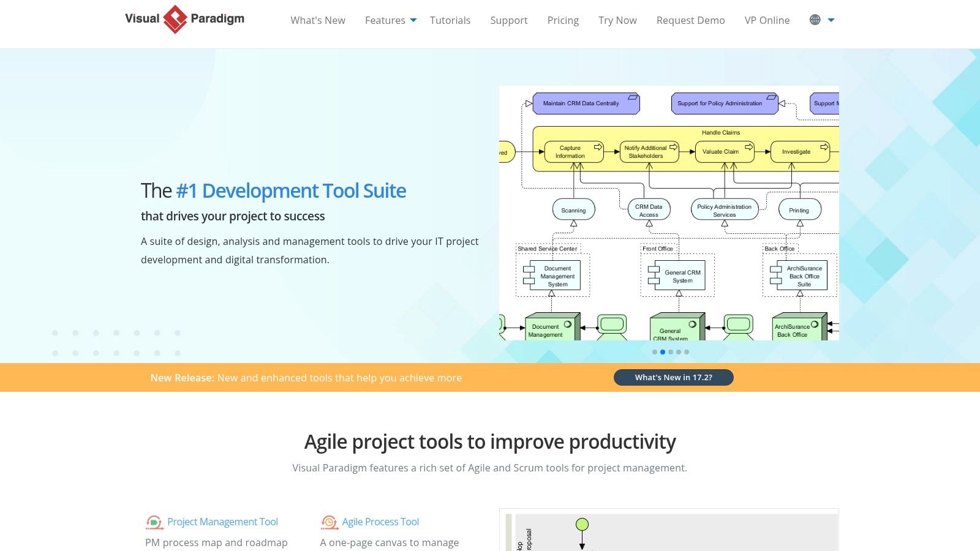This screenshot has height=551, width=980.
Task: Click the Agile Process Tool icon
Action: point(329,522)
